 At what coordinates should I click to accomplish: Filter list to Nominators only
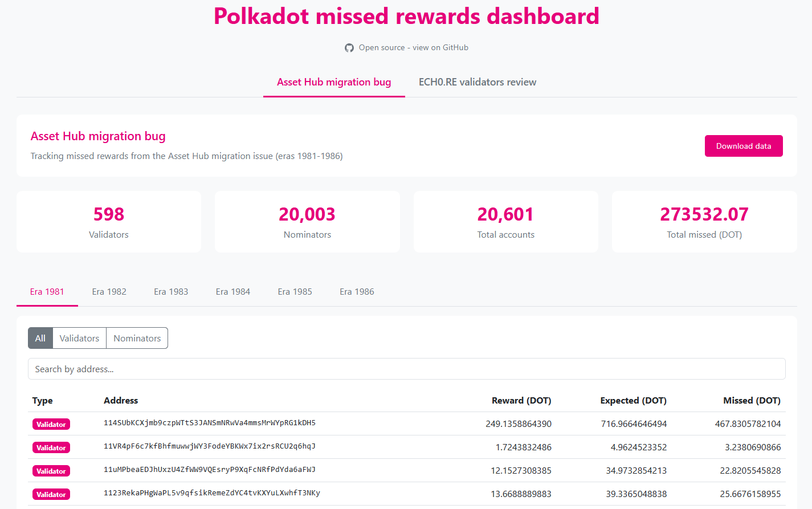click(137, 338)
